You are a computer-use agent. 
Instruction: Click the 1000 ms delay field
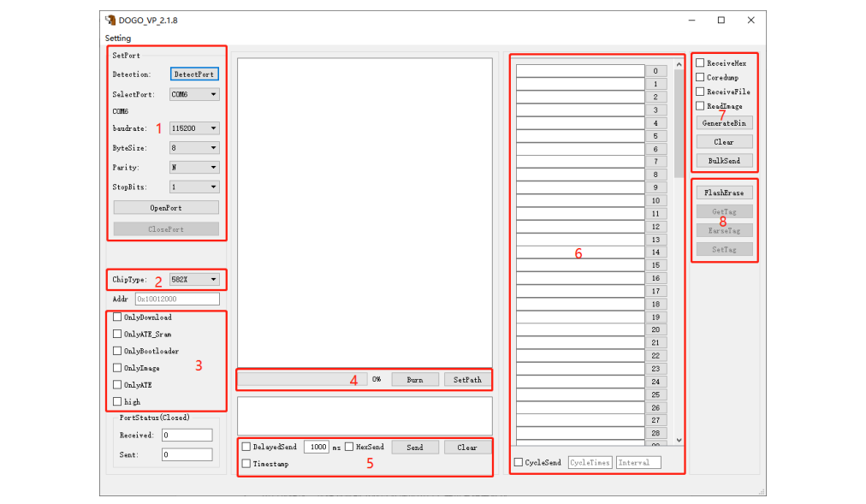[x=317, y=447]
